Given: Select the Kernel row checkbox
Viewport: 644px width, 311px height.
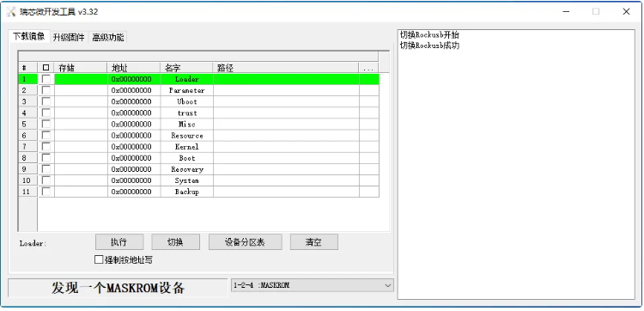Looking at the screenshot, I should [x=46, y=147].
